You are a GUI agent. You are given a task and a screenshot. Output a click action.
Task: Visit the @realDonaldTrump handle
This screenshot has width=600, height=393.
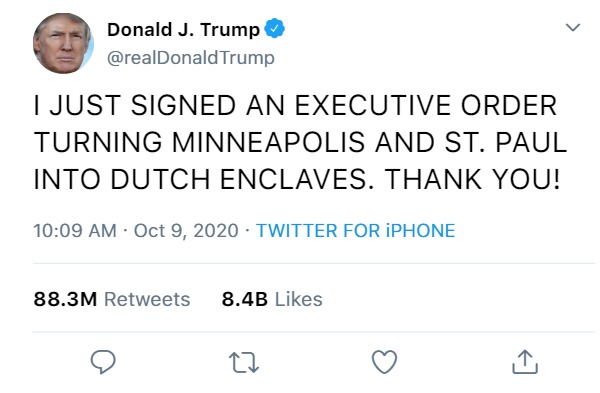click(x=191, y=58)
